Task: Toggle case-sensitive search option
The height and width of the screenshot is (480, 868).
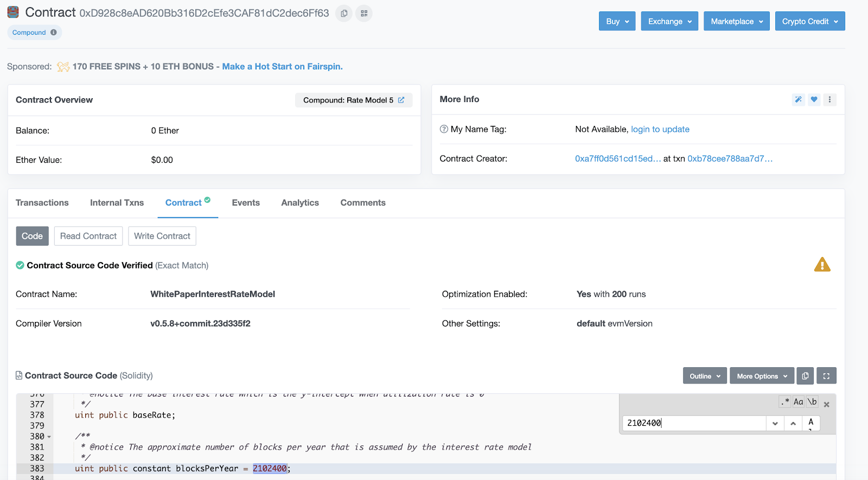Action: tap(798, 402)
